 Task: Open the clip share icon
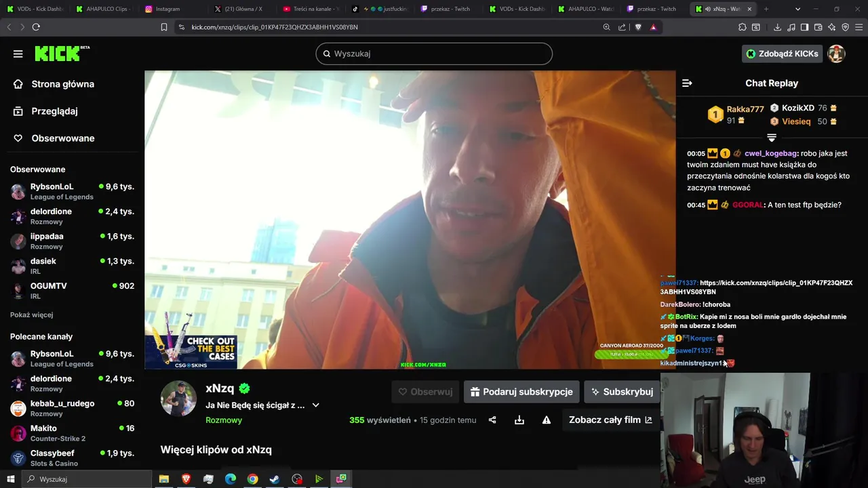[492, 420]
